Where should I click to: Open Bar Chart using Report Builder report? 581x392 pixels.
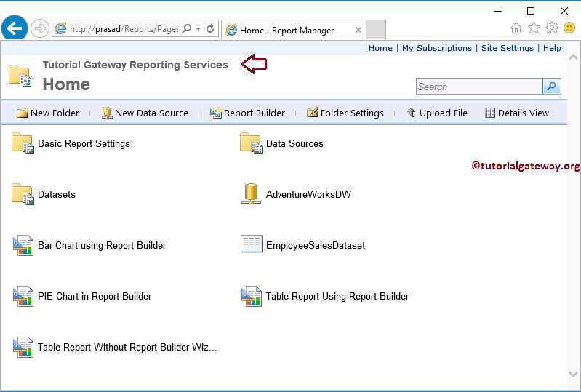102,246
